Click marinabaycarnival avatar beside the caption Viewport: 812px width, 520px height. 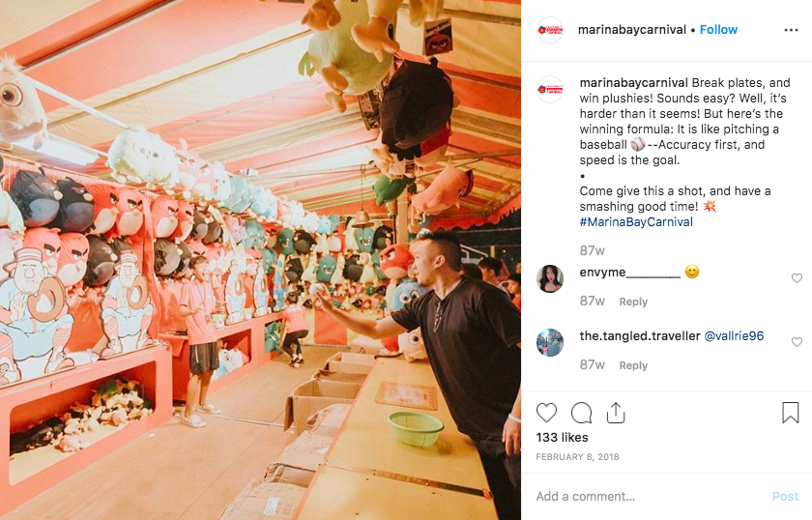[550, 89]
